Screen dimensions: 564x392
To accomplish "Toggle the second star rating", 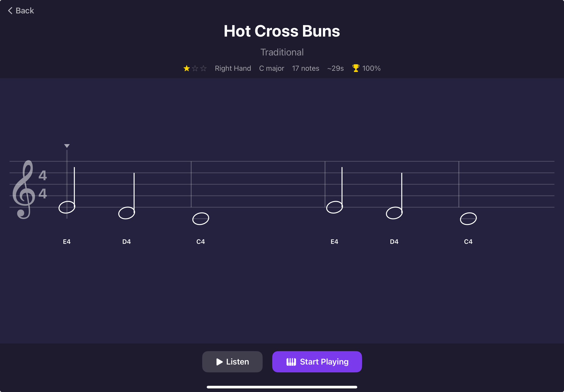I will click(x=195, y=68).
